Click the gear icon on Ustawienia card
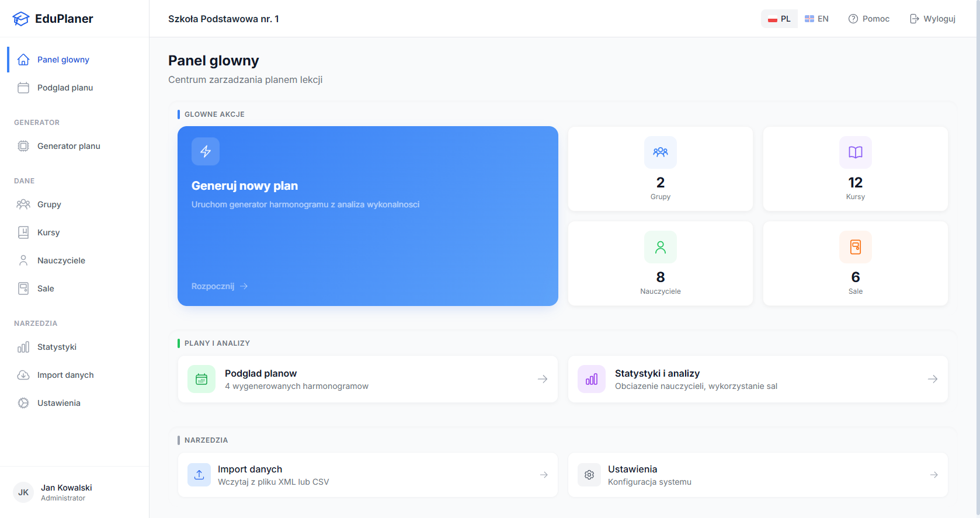The height and width of the screenshot is (518, 980). click(x=589, y=475)
